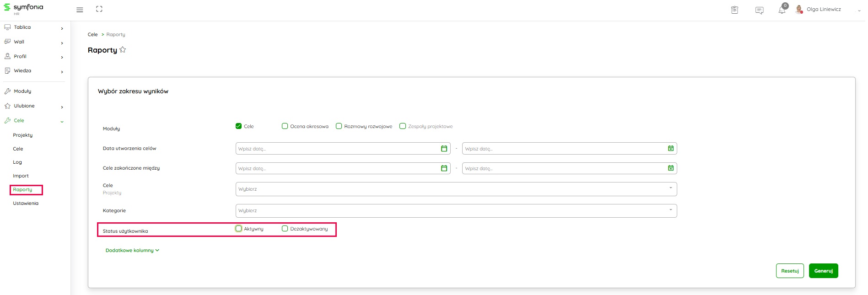Expand Dodatkowe kolumny section

[132, 250]
